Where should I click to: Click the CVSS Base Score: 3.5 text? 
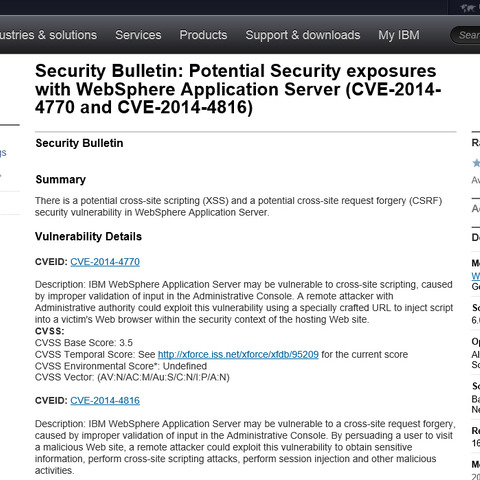point(84,343)
